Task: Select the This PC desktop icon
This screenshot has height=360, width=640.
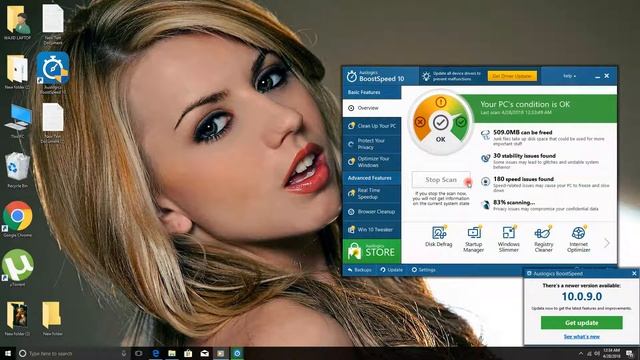Action: click(x=17, y=121)
